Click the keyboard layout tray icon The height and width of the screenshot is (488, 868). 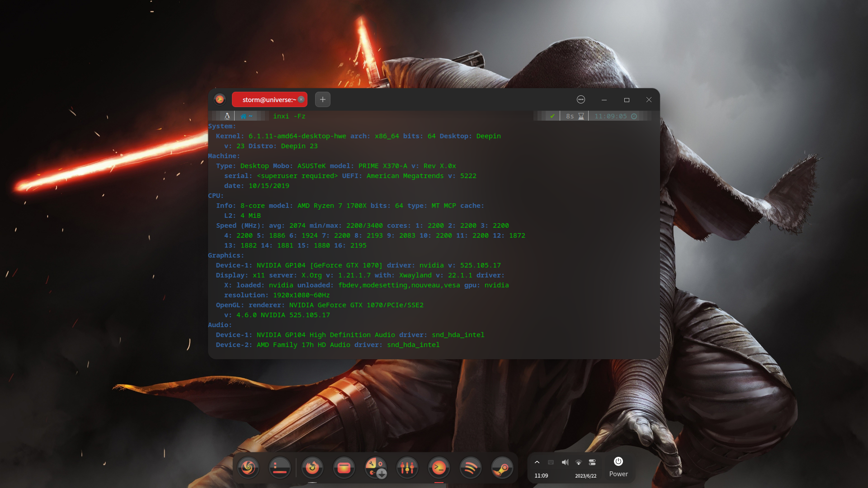coord(551,462)
